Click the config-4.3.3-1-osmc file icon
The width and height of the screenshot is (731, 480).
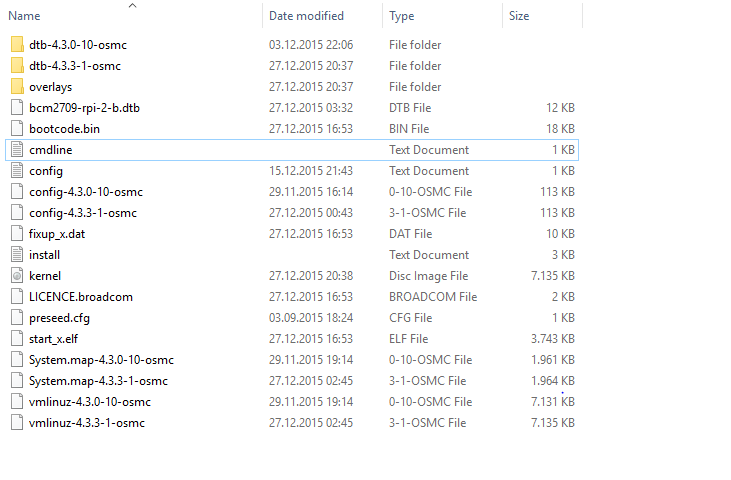click(17, 213)
